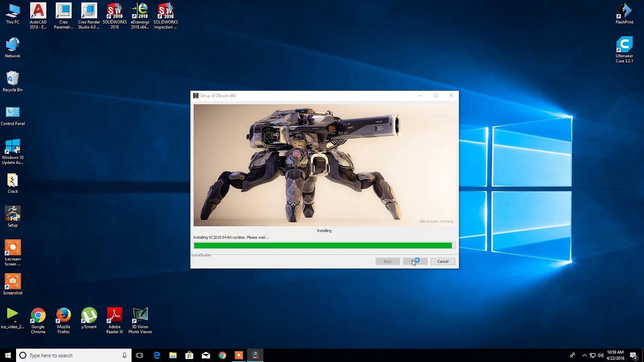This screenshot has width=644, height=362.
Task: Open File Explorer from the taskbar
Action: 173,355
